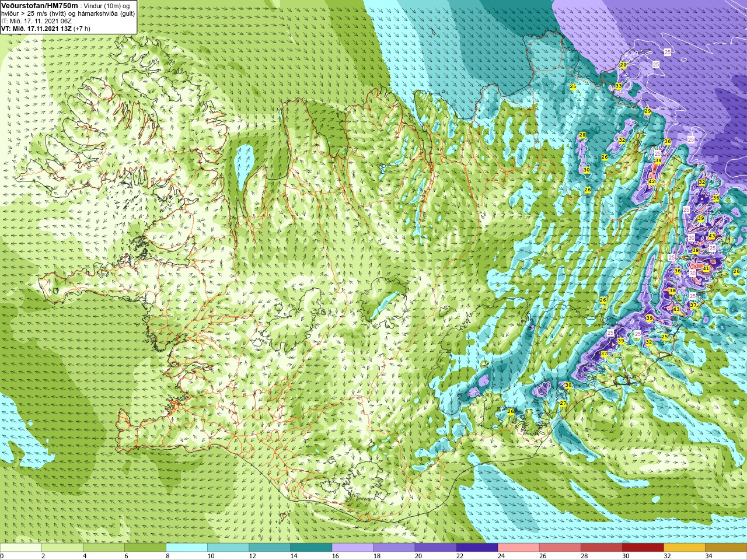Click the legend scale number 4

pyautogui.click(x=85, y=556)
